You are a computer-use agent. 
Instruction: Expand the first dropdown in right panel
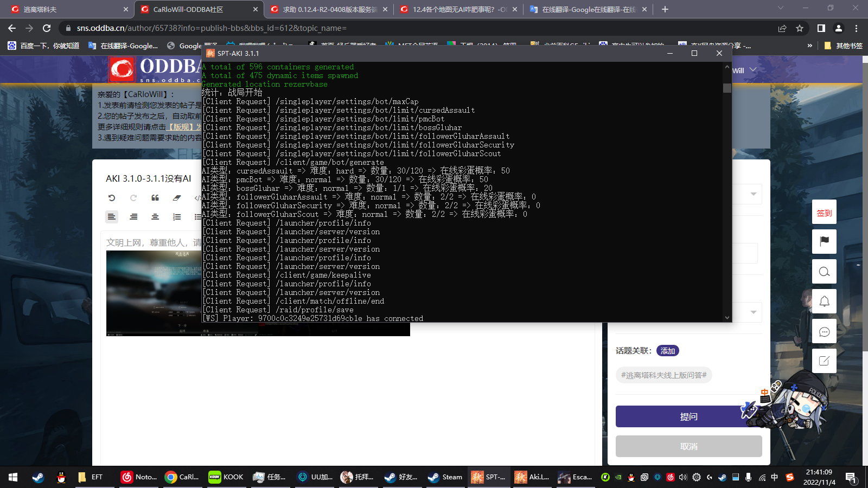(x=753, y=194)
